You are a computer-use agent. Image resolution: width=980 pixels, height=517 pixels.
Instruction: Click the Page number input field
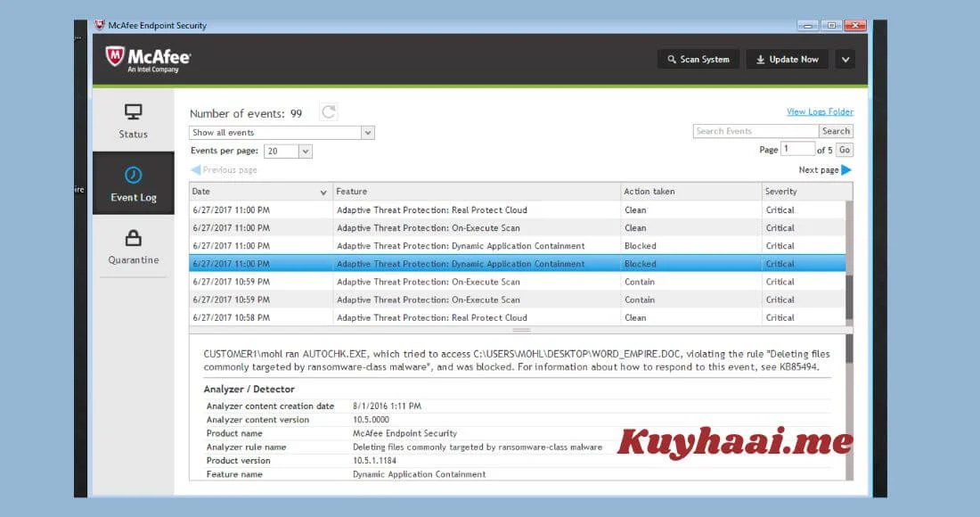click(798, 149)
